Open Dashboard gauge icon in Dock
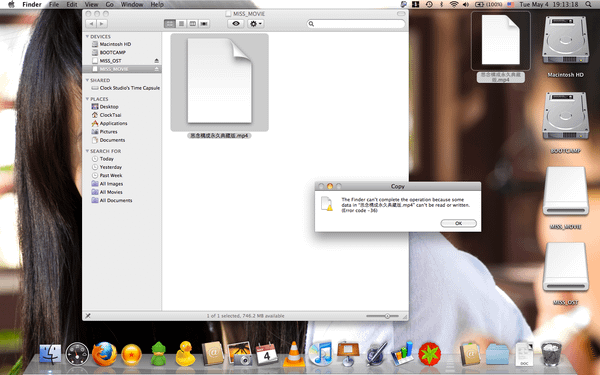Screen dimensions: 600x375 pyautogui.click(x=77, y=354)
